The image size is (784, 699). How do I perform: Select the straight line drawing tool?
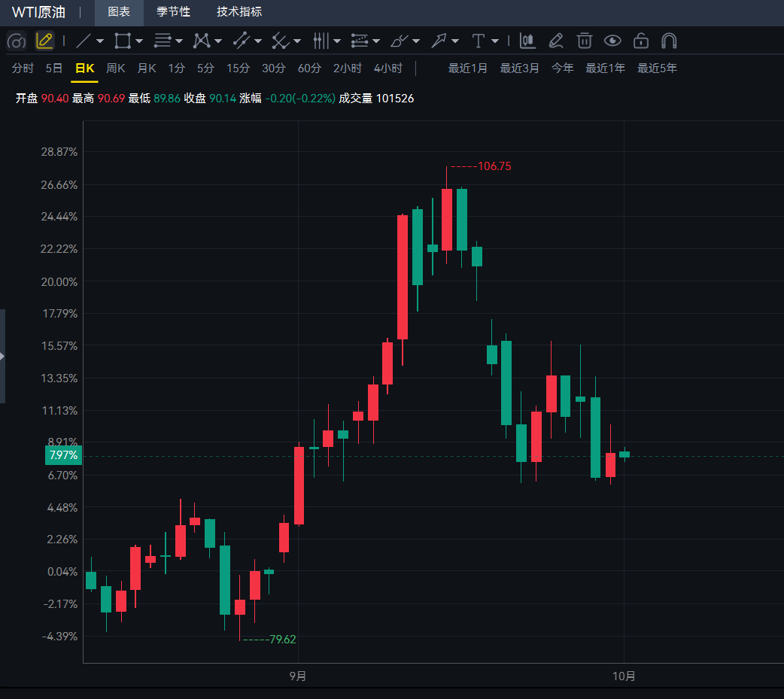83,41
